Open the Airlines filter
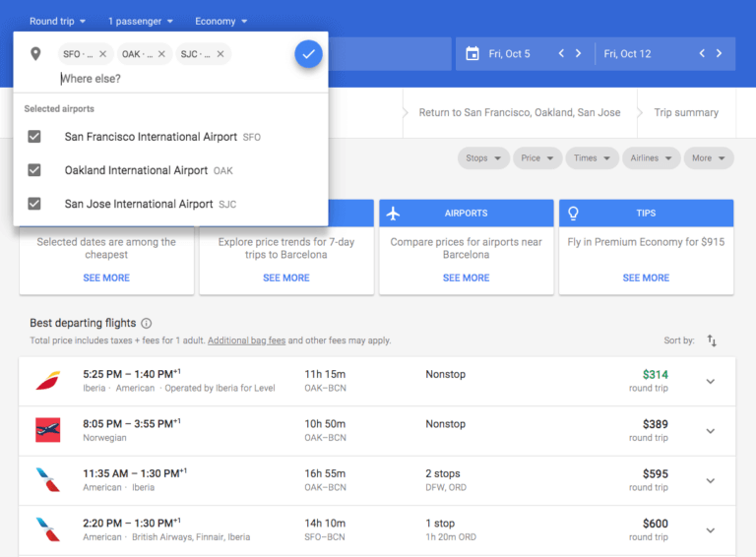Screen dimensions: 756x557 coord(651,158)
